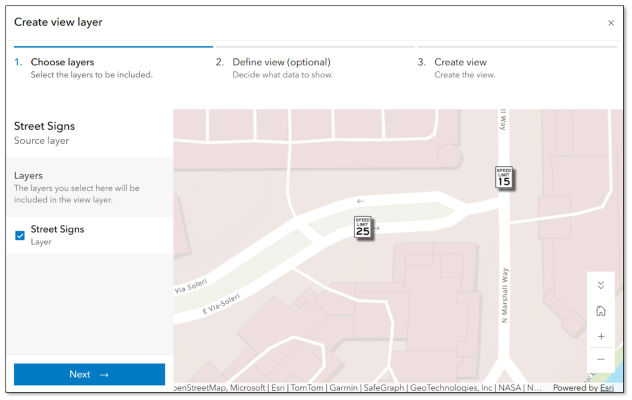
Task: Click the Street Signs layer name text
Action: click(x=57, y=229)
